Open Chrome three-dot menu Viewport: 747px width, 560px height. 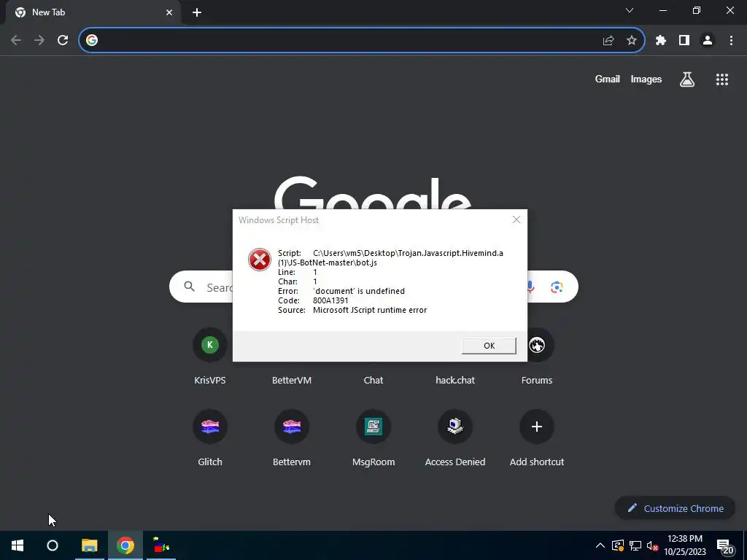click(731, 41)
